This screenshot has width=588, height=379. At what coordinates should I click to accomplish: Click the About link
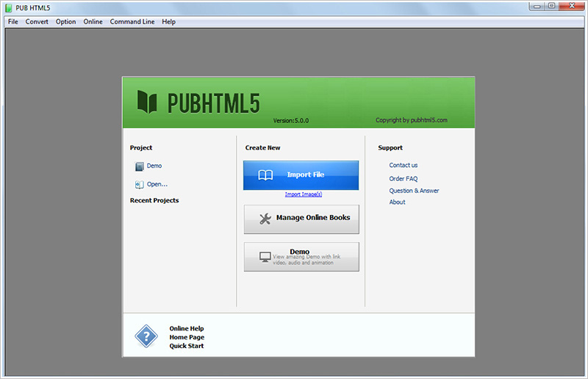point(397,202)
